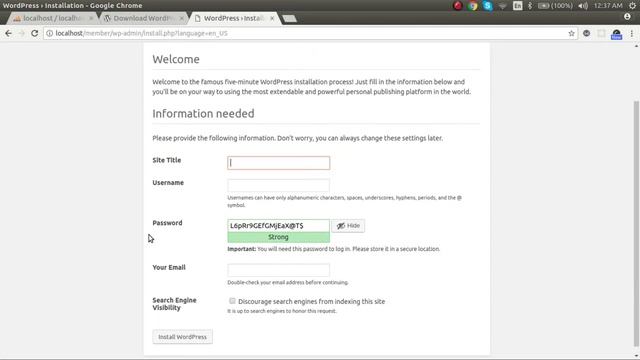Hide the password text
The width and height of the screenshot is (640, 360).
coord(348,226)
